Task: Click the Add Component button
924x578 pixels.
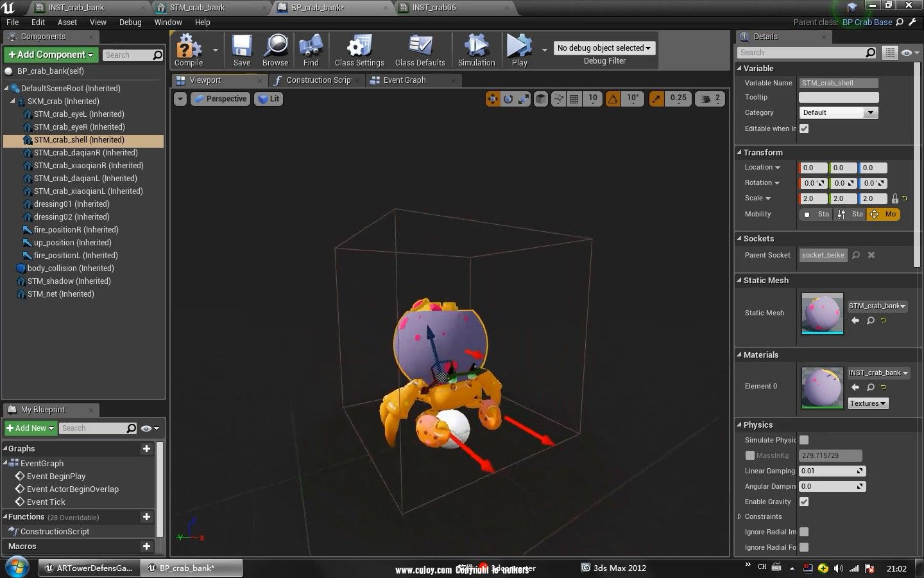Action: pos(51,55)
